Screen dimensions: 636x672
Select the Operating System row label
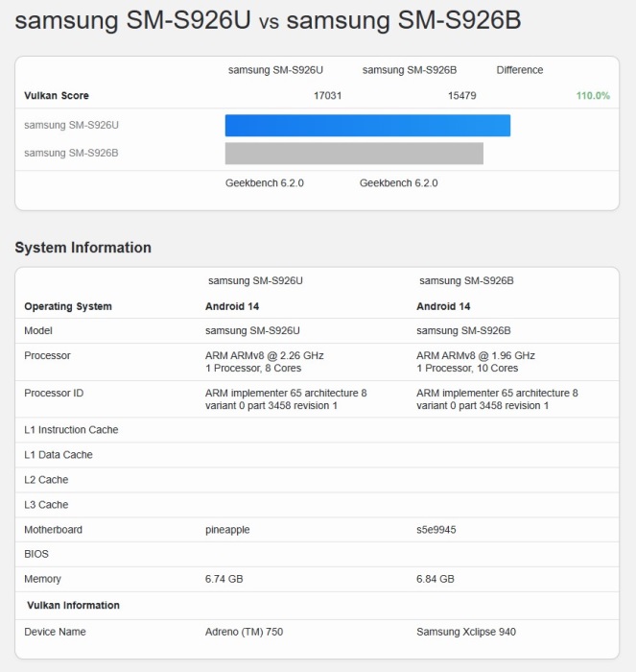pyautogui.click(x=68, y=306)
